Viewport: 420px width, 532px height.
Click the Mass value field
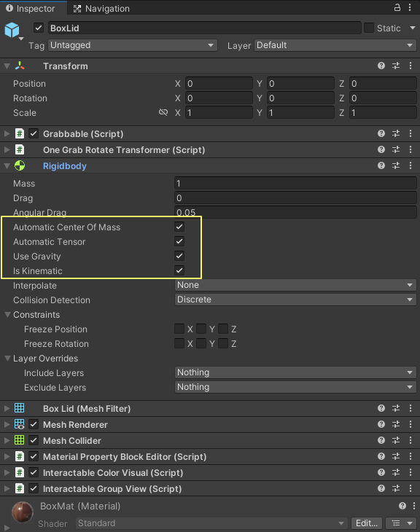pyautogui.click(x=295, y=183)
